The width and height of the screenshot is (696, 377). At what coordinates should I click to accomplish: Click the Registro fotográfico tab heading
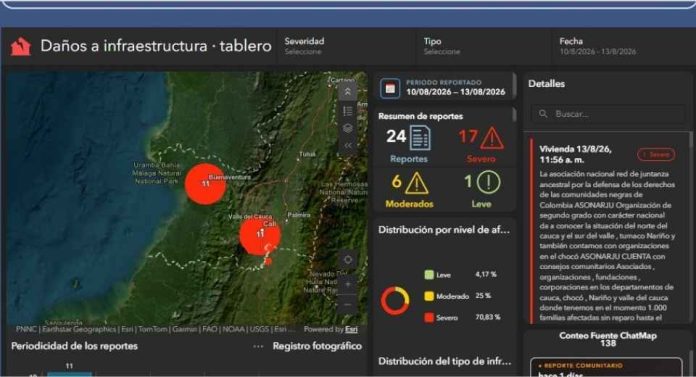pyautogui.click(x=317, y=346)
